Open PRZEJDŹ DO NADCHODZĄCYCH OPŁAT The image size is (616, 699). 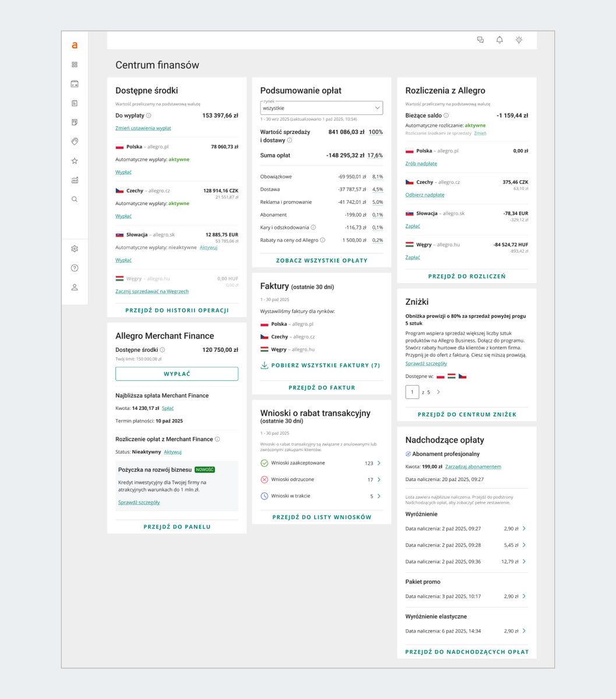pyautogui.click(x=467, y=652)
